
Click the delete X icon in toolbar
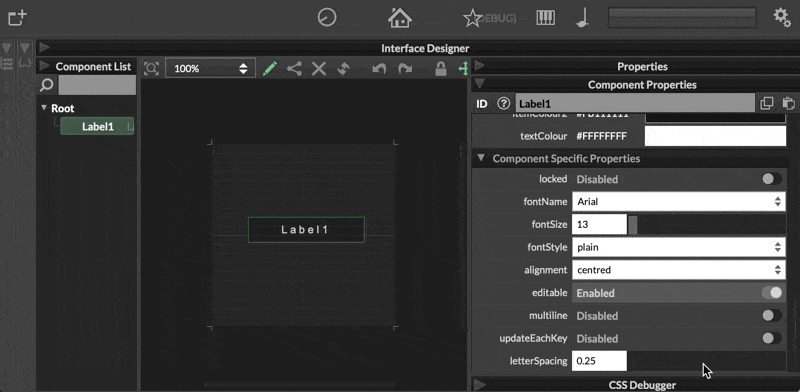coord(319,68)
